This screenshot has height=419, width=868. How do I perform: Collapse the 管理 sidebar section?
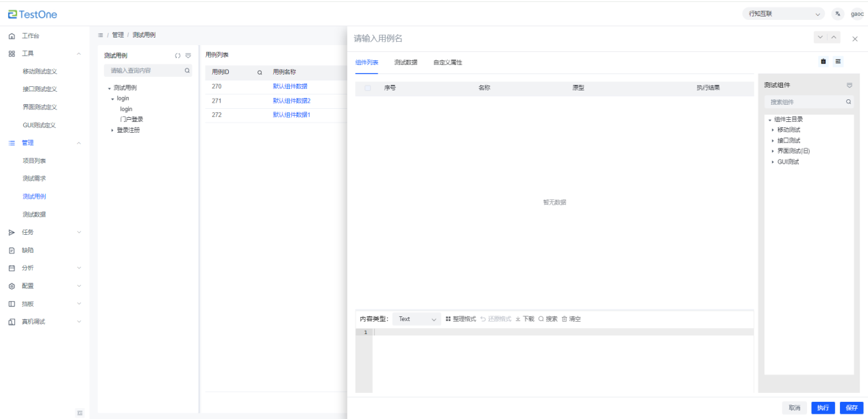point(79,143)
